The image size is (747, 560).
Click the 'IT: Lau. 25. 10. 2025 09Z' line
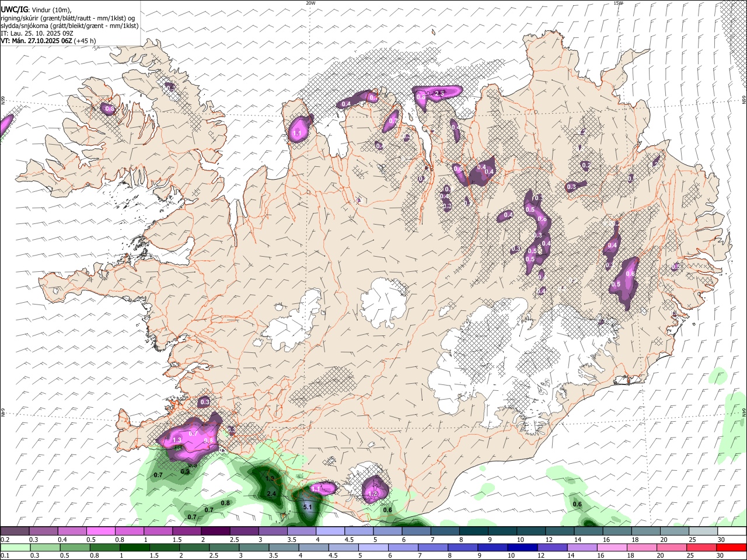[37, 33]
